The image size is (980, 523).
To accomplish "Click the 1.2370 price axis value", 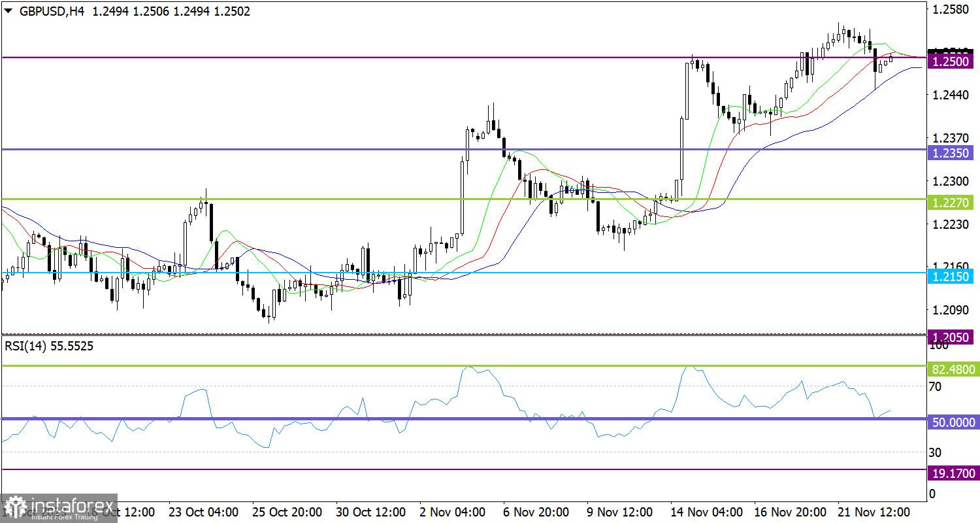I will point(950,138).
